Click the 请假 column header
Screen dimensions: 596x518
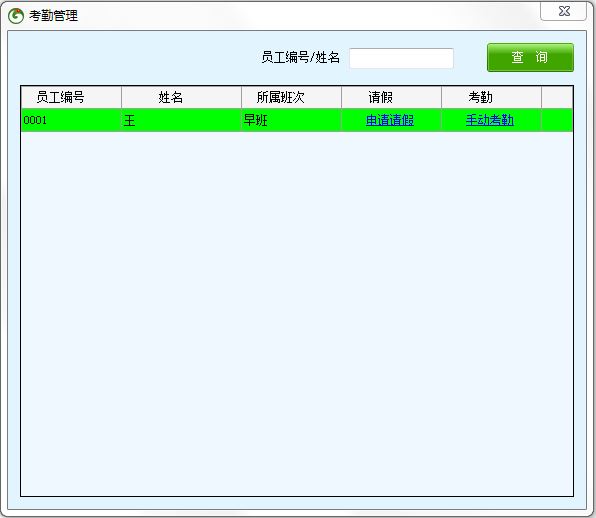391,97
